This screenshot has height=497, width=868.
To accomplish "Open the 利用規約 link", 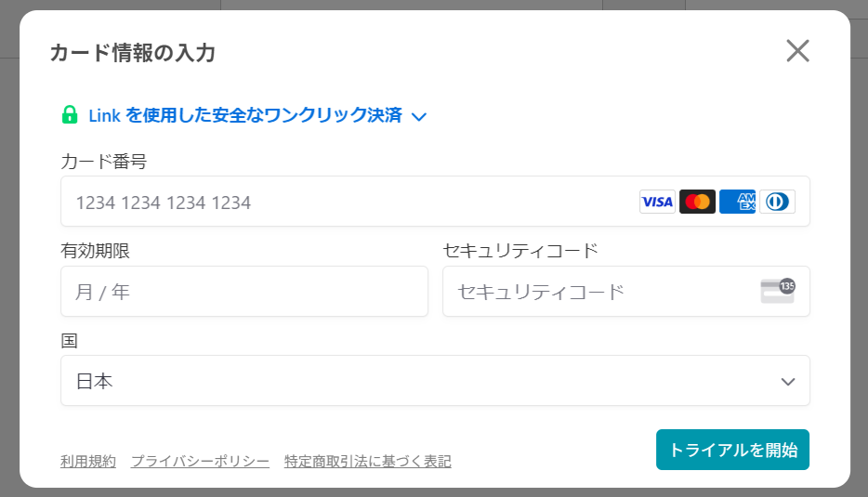I will click(88, 461).
